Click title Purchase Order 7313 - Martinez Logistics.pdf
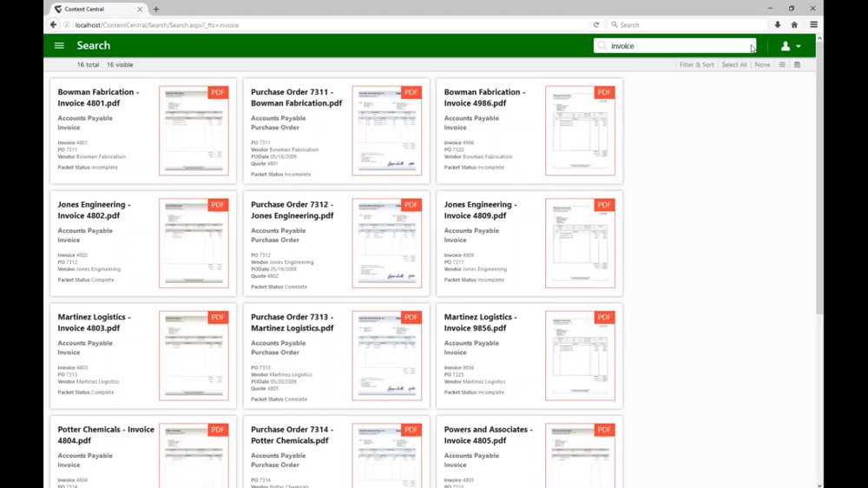This screenshot has height=488, width=868. [x=293, y=322]
